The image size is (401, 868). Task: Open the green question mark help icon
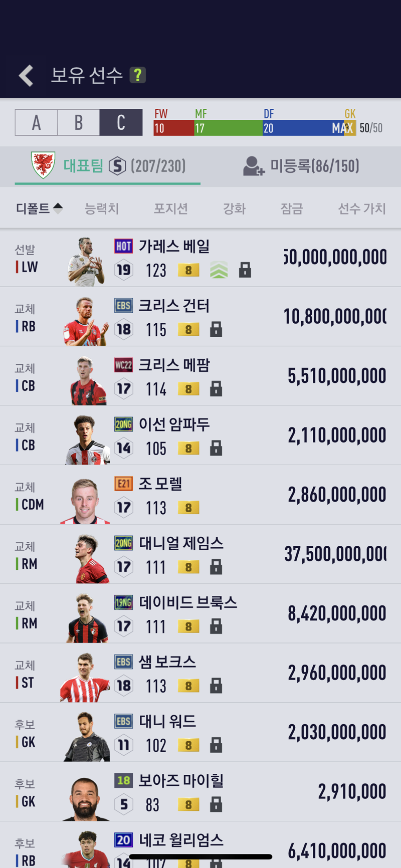coord(137,75)
